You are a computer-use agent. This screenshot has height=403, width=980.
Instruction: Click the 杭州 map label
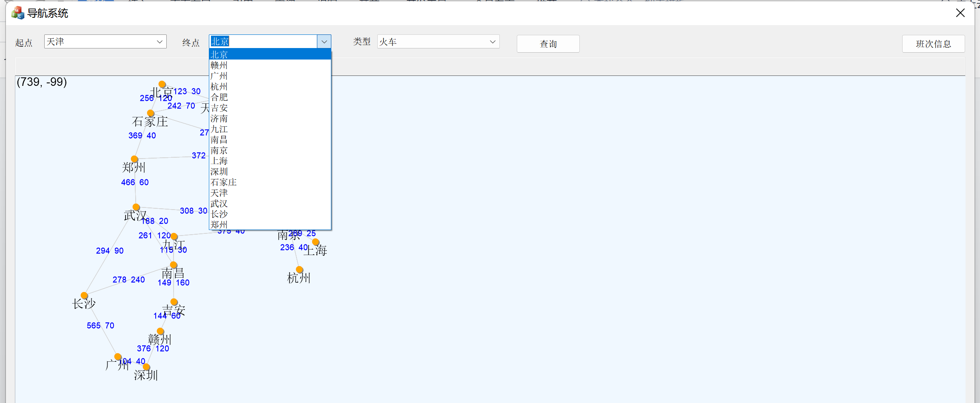(x=299, y=278)
